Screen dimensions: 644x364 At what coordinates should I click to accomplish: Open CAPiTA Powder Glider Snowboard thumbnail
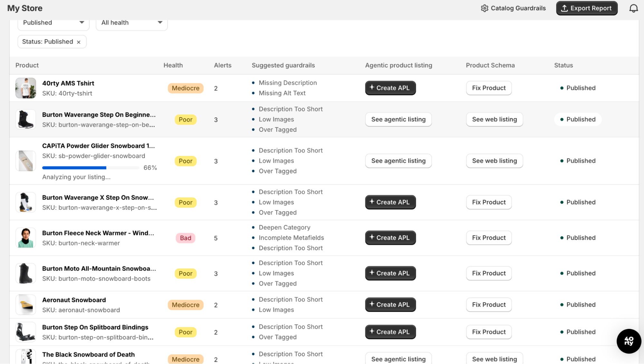tap(26, 161)
